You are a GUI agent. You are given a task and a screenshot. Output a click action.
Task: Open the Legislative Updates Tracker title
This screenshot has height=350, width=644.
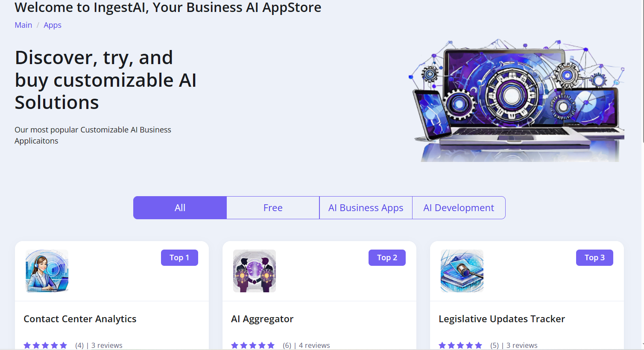pyautogui.click(x=502, y=319)
